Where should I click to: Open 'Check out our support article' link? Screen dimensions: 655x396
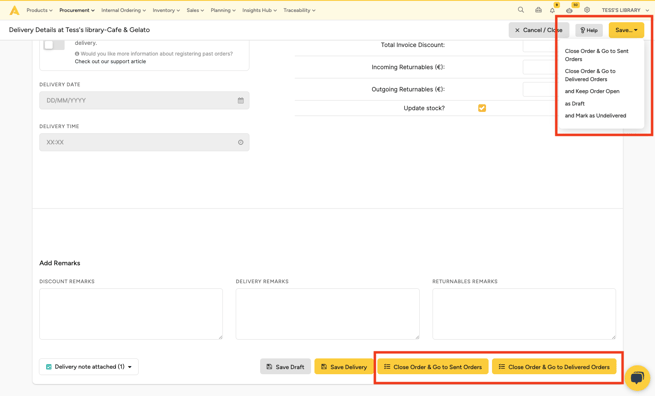click(110, 61)
